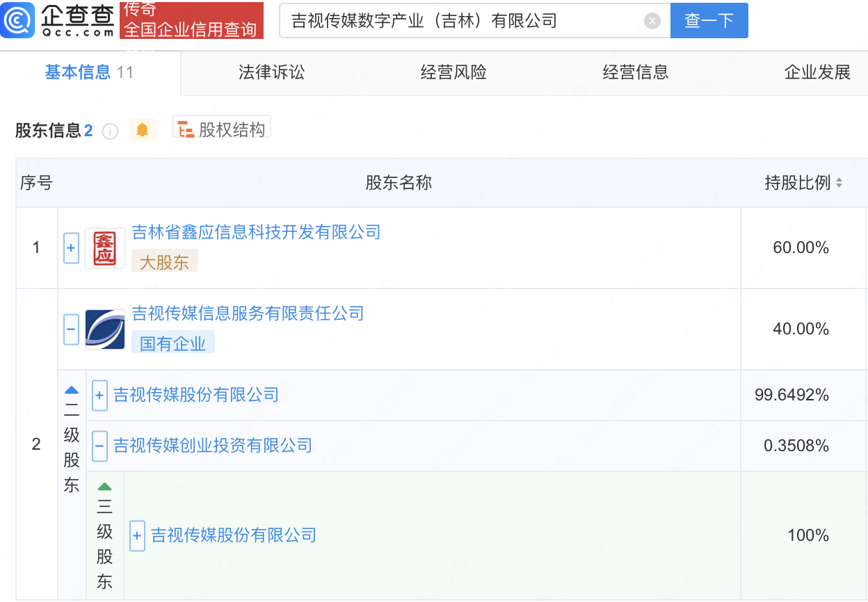The width and height of the screenshot is (868, 602).
Task: Click the 鑫应 red seal logo
Action: click(105, 247)
